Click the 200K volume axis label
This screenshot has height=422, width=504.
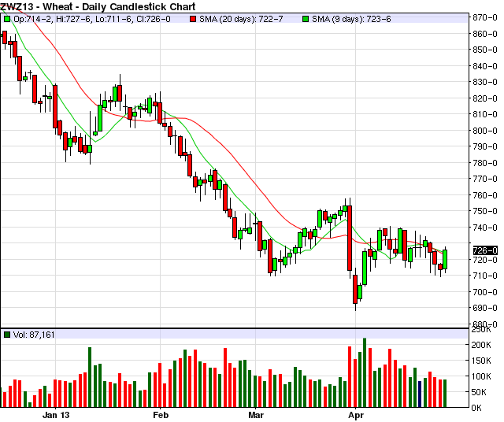[481, 345]
